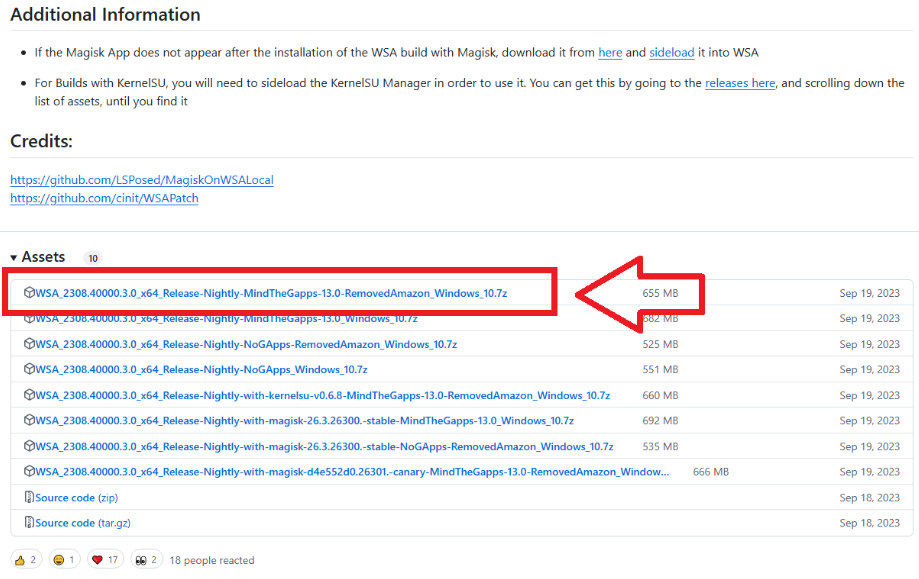Click the 'Additional Information' heading
Image resolution: width=919 pixels, height=579 pixels.
[105, 15]
